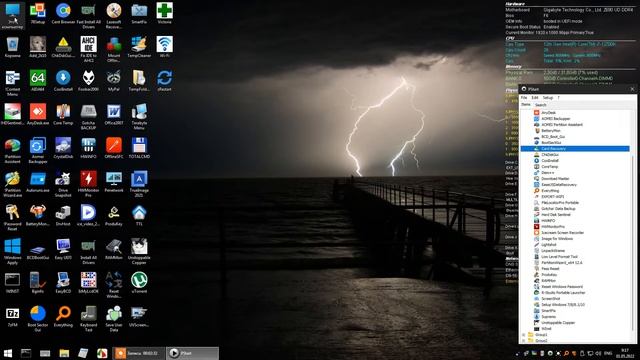Click the screen recorder taskbar button
The height and width of the screenshot is (360, 640).
(138, 353)
